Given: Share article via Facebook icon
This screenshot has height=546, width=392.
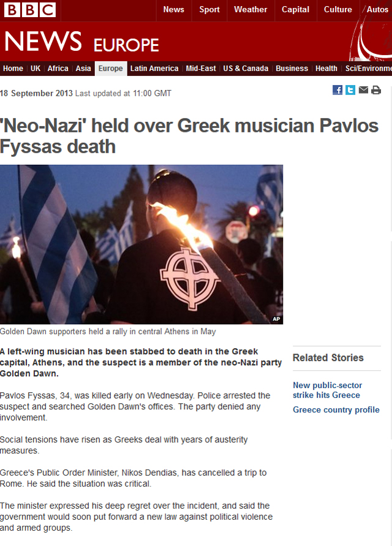Looking at the screenshot, I should click(x=337, y=90).
